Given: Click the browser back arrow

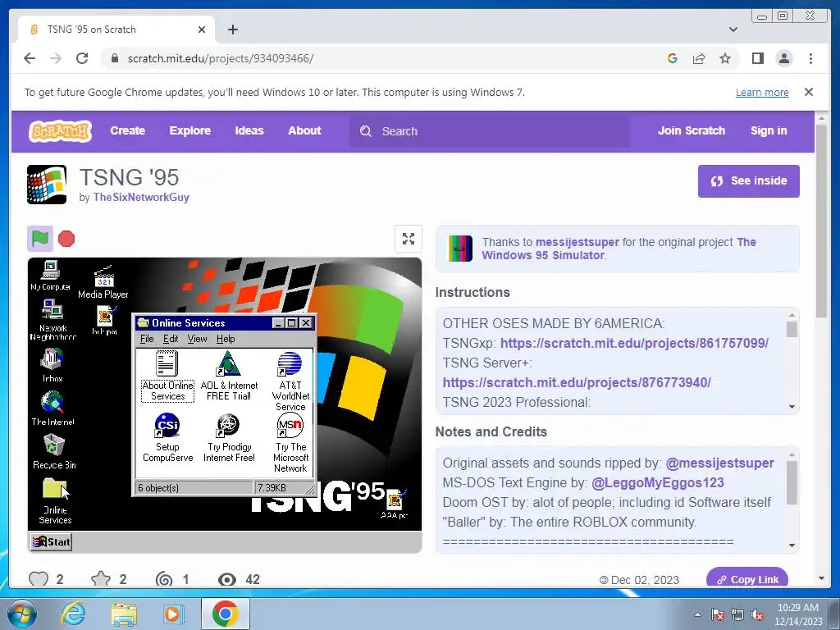Looking at the screenshot, I should click(30, 58).
